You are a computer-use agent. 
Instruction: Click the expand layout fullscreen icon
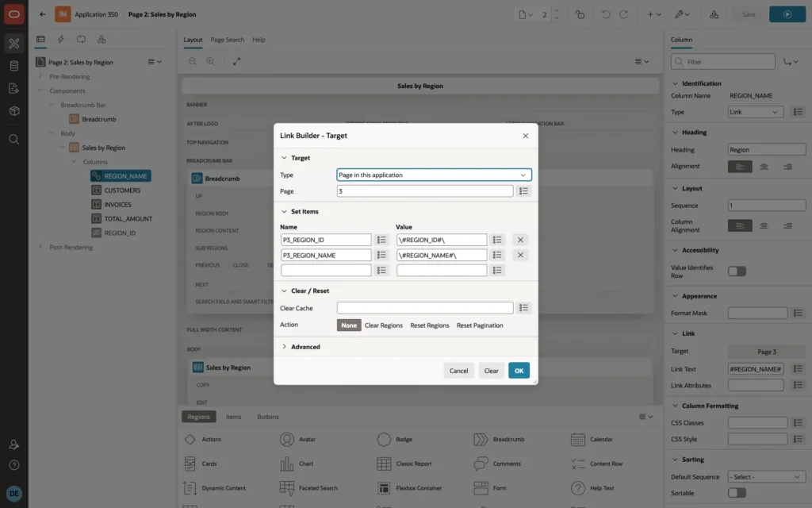(x=236, y=61)
